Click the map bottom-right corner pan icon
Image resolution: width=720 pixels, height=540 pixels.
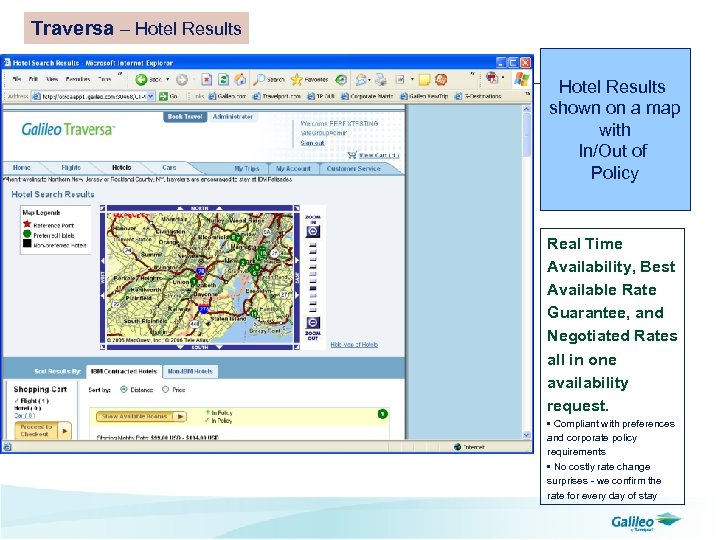[297, 347]
